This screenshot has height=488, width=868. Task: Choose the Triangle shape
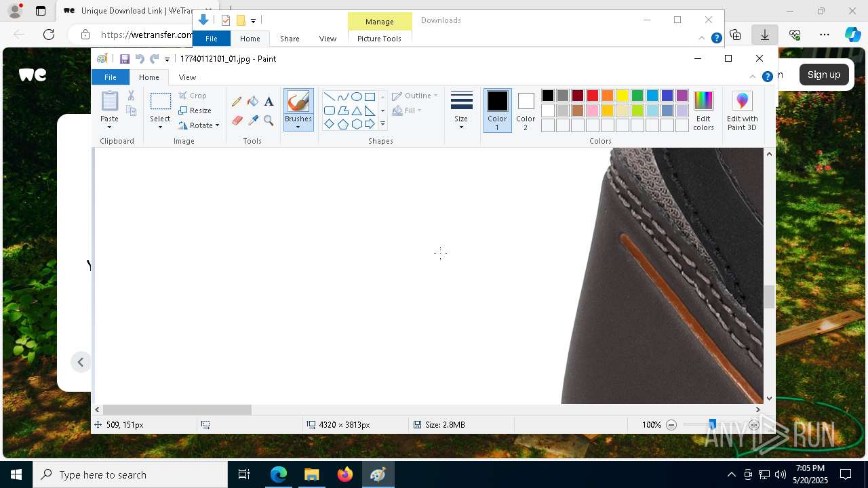(x=356, y=110)
